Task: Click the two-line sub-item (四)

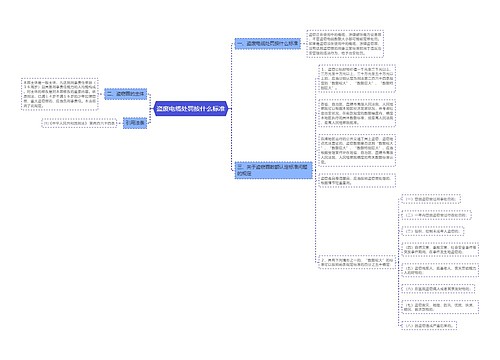Action: click(x=440, y=250)
